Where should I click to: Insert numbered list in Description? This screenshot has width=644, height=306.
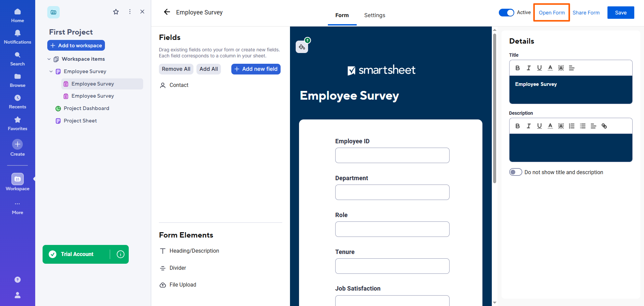pyautogui.click(x=572, y=126)
